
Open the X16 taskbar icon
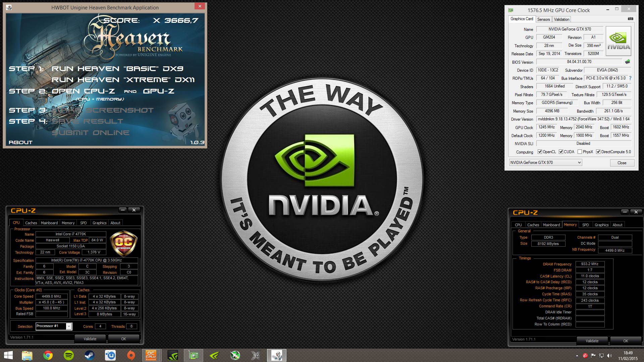pyautogui.click(x=256, y=355)
